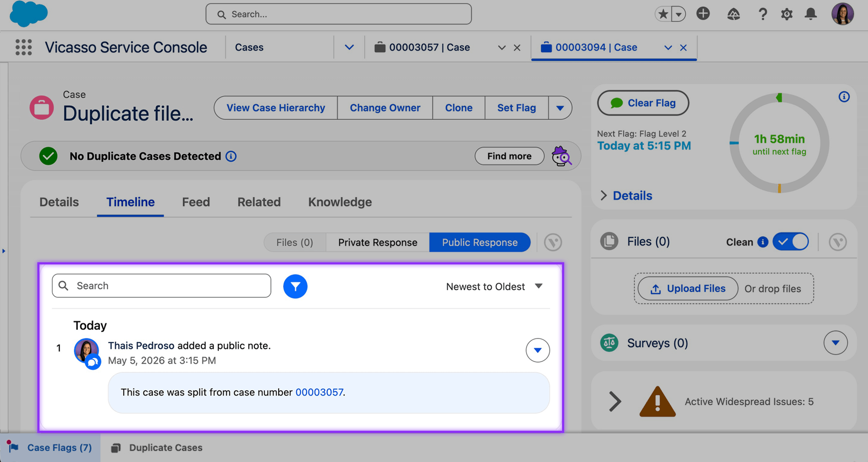
Task: Click the flag countdown ring
Action: [x=779, y=144]
